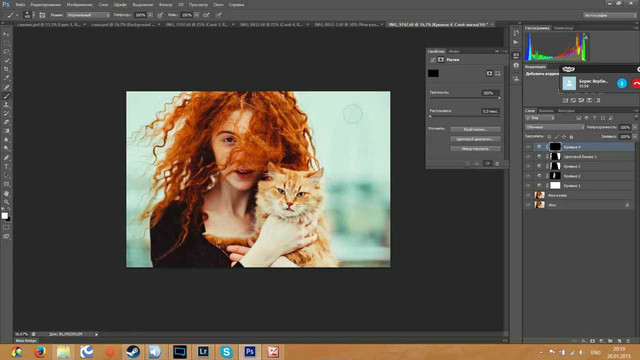Switch to the Каналы tab
The image size is (640, 360).
tap(546, 111)
